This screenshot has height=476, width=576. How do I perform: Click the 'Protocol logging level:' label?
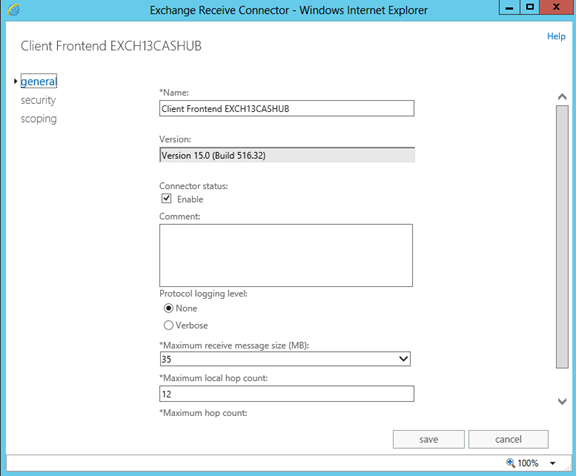(204, 294)
